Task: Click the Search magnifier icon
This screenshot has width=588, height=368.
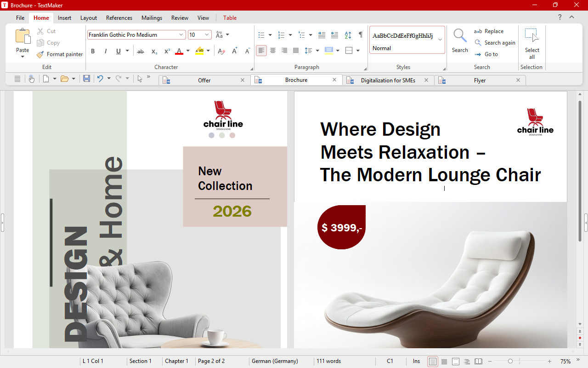Action: [x=460, y=36]
